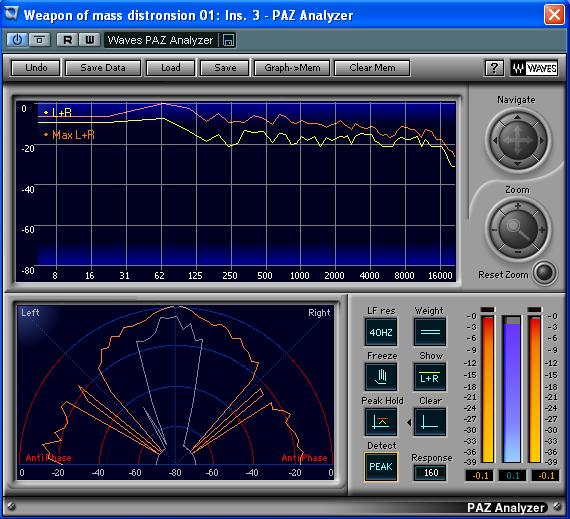Click the preset save disk icon
Viewport: 570px width, 519px height.
pos(228,40)
